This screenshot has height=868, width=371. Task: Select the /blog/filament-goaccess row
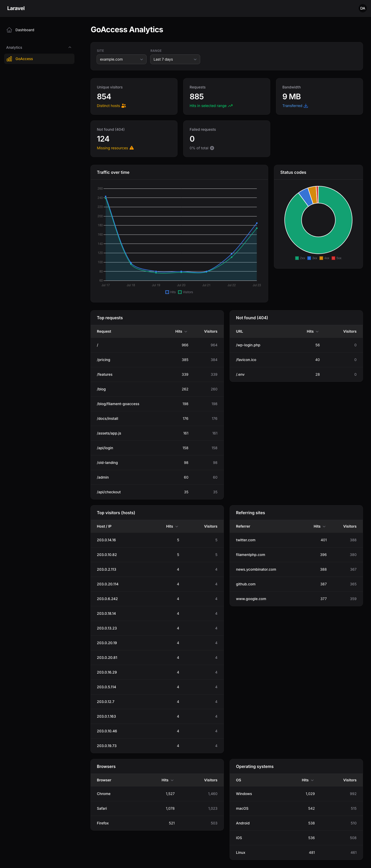pos(157,404)
